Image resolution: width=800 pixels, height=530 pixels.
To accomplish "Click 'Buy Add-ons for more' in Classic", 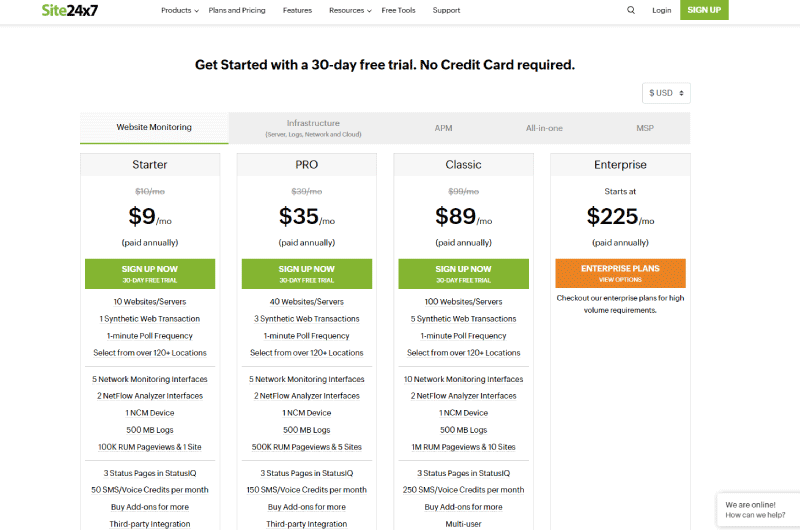I will point(463,507).
